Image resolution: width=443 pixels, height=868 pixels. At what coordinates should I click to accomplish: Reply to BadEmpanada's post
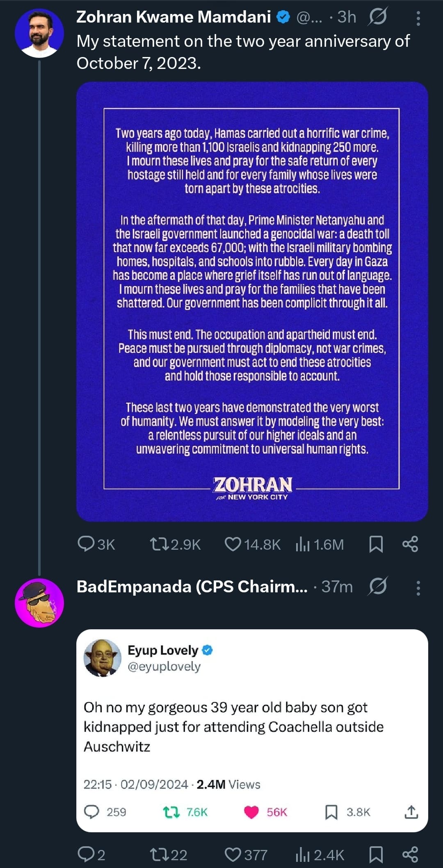point(86,854)
